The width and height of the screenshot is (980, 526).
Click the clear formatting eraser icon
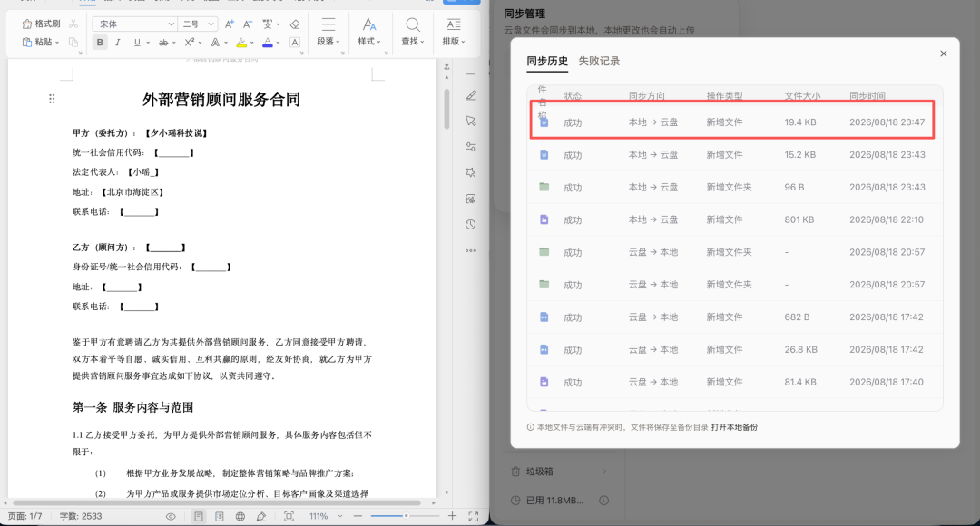click(x=295, y=24)
